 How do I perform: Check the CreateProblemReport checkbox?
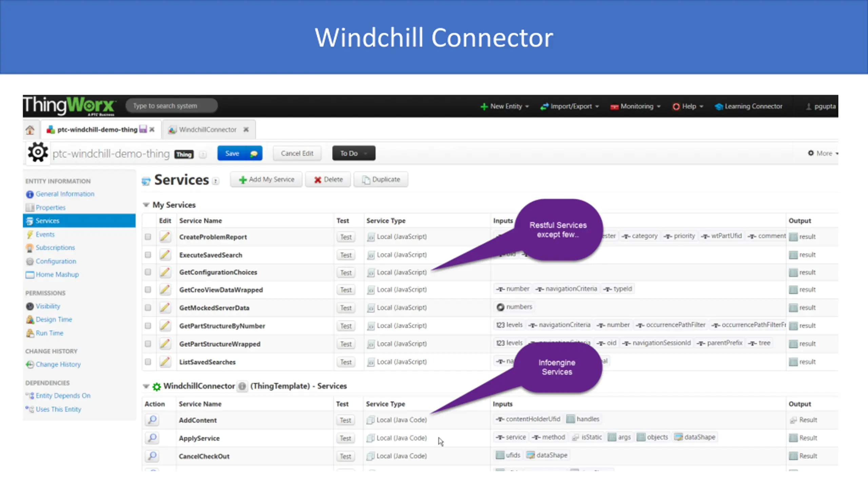click(148, 237)
